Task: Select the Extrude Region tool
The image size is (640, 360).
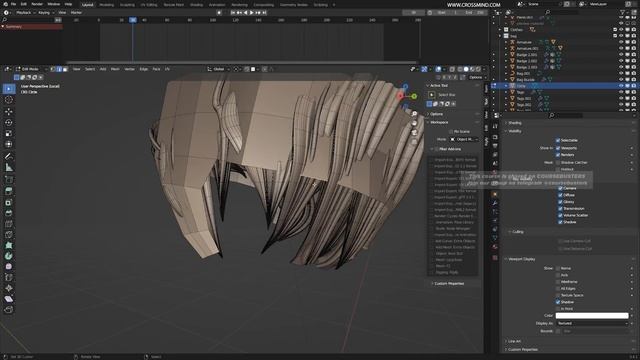Action: pyautogui.click(x=9, y=191)
